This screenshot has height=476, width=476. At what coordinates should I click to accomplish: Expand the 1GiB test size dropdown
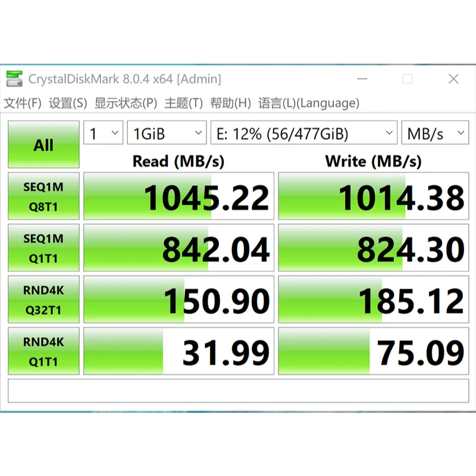tap(167, 133)
